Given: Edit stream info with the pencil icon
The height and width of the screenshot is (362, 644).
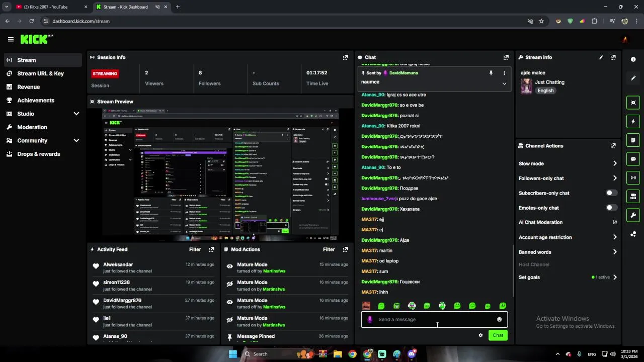Looking at the screenshot, I should (601, 57).
